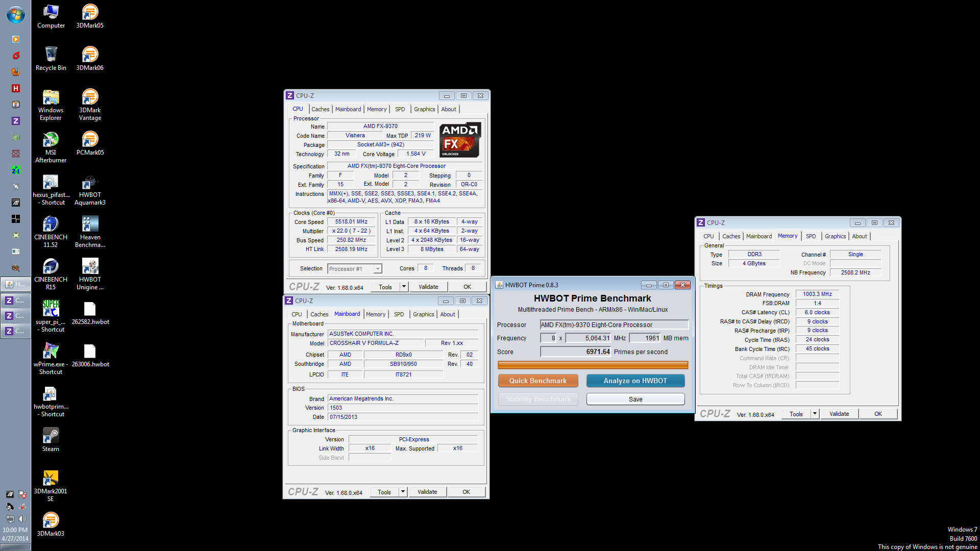Viewport: 980px width, 551px height.
Task: Launch the Heaven Benchmark desktop icon
Action: pos(90,232)
